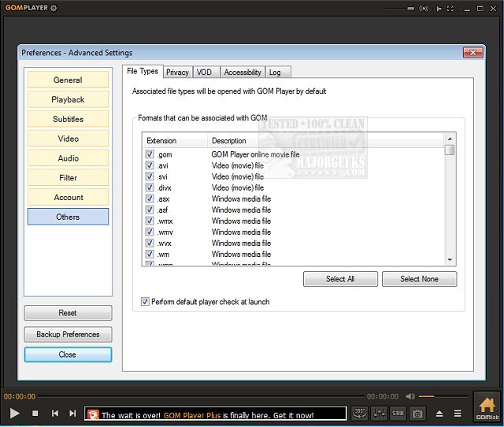Switch to the Privacy tab
The width and height of the screenshot is (504, 427).
pos(178,72)
